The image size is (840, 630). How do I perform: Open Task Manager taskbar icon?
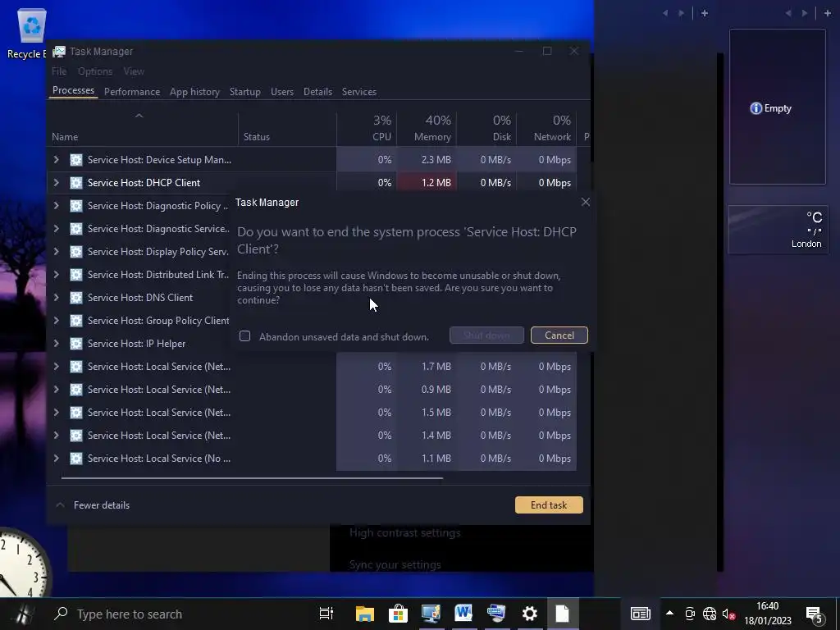point(431,614)
